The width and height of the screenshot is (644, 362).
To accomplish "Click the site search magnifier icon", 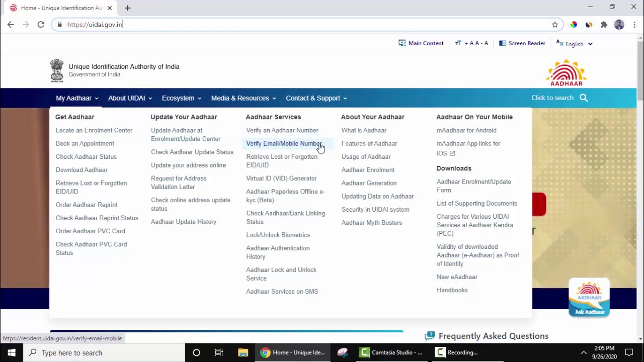I will (x=584, y=98).
